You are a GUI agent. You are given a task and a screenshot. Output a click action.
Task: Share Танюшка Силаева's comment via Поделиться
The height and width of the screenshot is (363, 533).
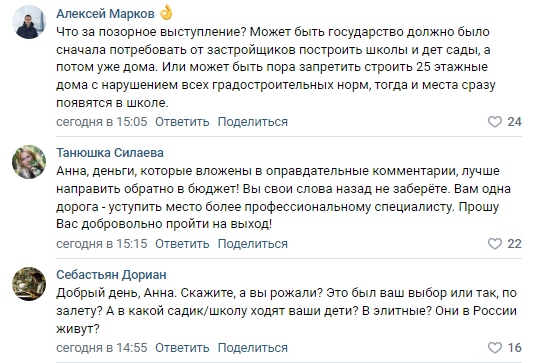253,244
